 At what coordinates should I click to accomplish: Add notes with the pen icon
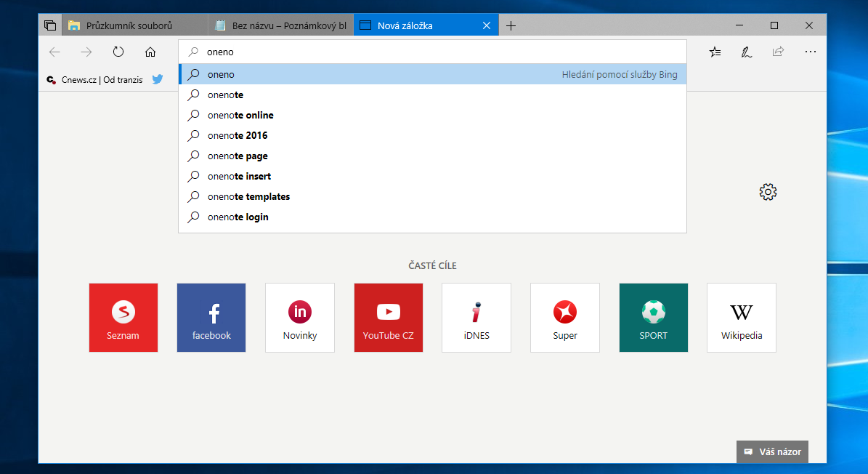746,52
